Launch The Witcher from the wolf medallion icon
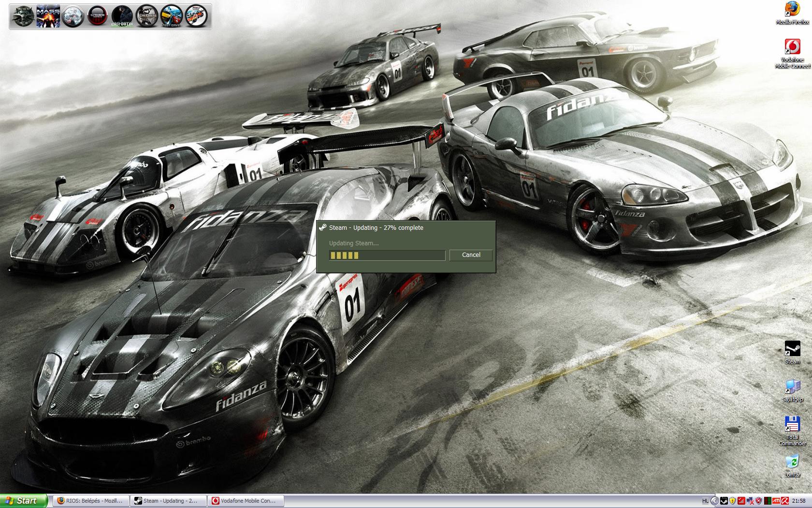812x508 pixels. pos(23,16)
